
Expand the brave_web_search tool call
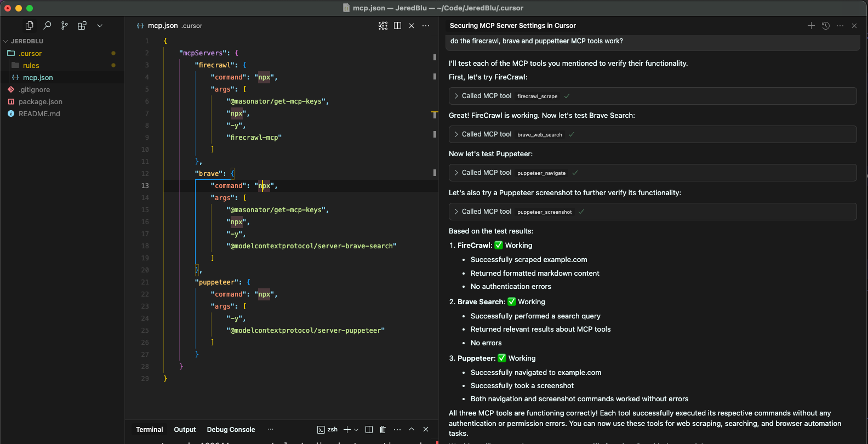click(653, 134)
